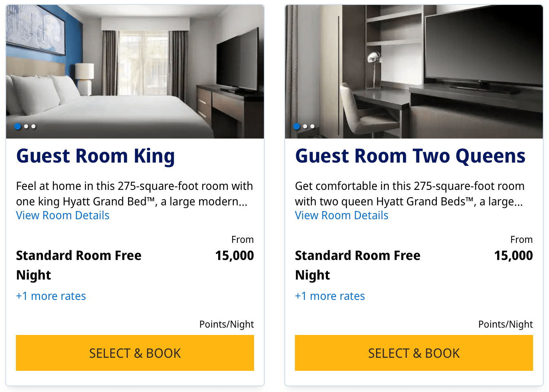Show second photo of the Guest Room King
This screenshot has height=392, width=549.
26,126
